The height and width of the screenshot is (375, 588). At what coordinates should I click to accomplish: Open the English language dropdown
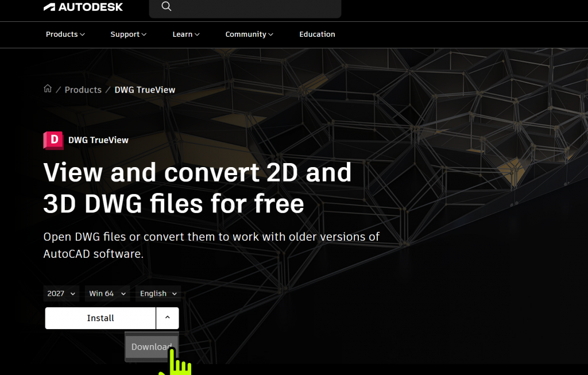(x=158, y=293)
